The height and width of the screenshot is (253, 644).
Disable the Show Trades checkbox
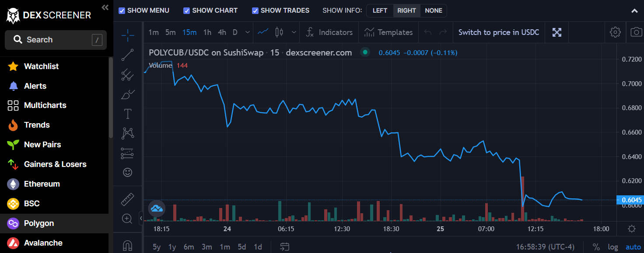pyautogui.click(x=255, y=10)
